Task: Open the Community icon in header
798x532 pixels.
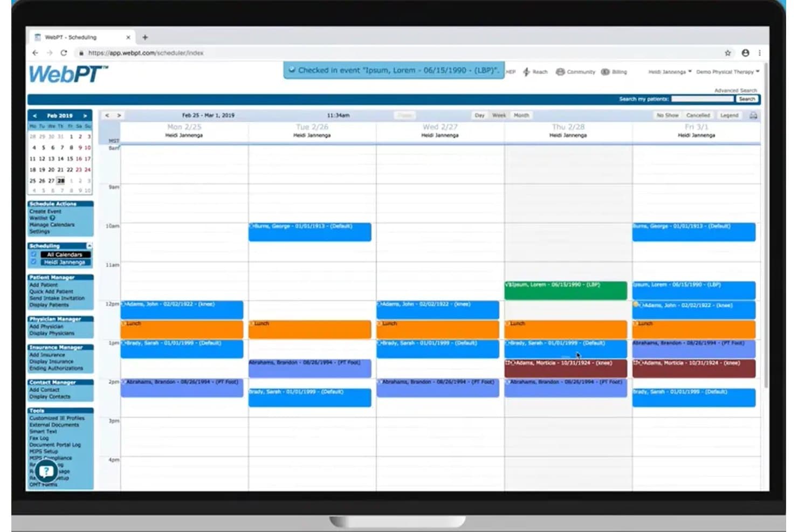Action: [x=560, y=72]
